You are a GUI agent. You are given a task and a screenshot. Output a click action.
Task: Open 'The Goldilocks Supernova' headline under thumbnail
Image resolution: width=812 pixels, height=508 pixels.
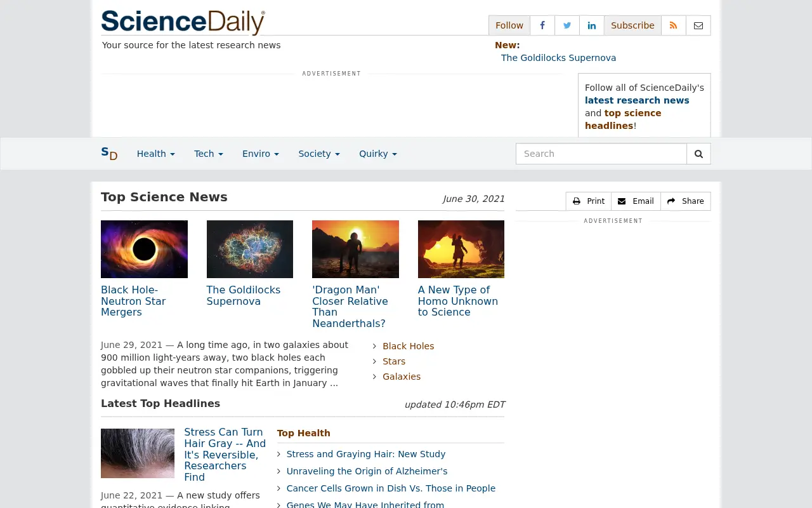pos(244,295)
